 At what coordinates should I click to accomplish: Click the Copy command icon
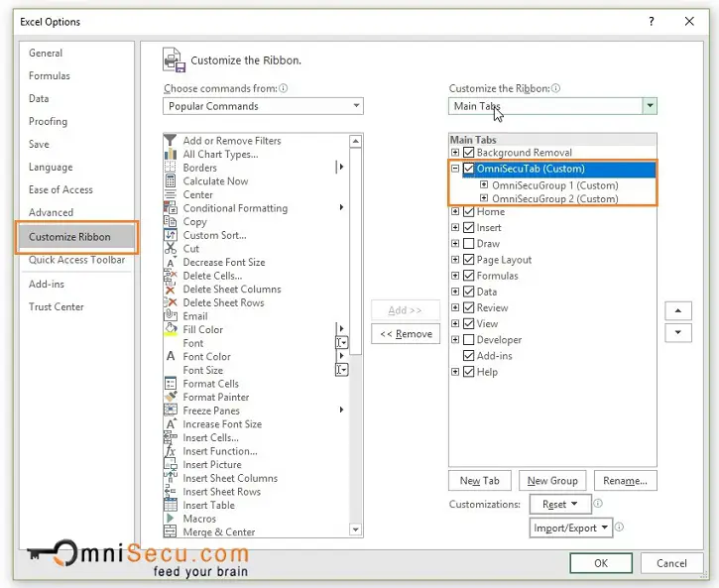pyautogui.click(x=171, y=222)
